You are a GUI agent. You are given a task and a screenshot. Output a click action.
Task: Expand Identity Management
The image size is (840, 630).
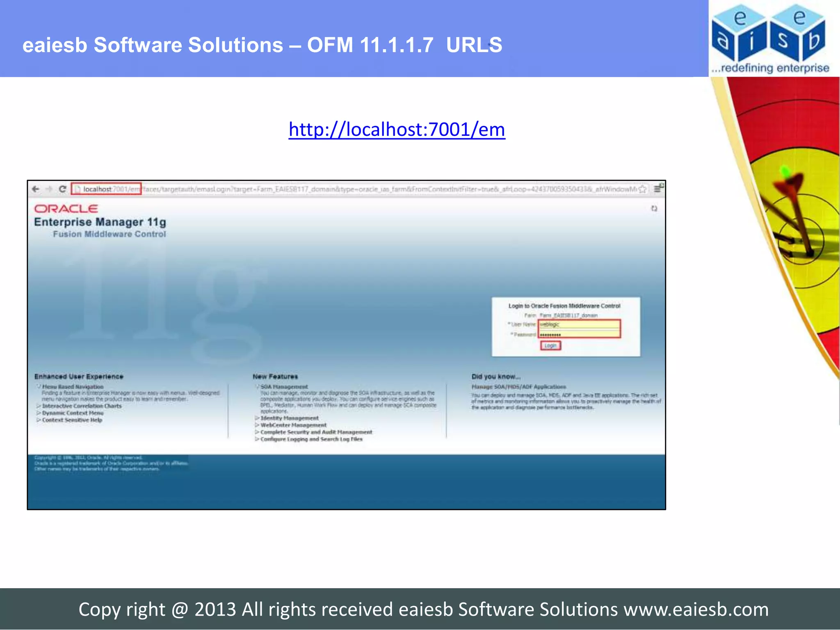click(x=257, y=418)
